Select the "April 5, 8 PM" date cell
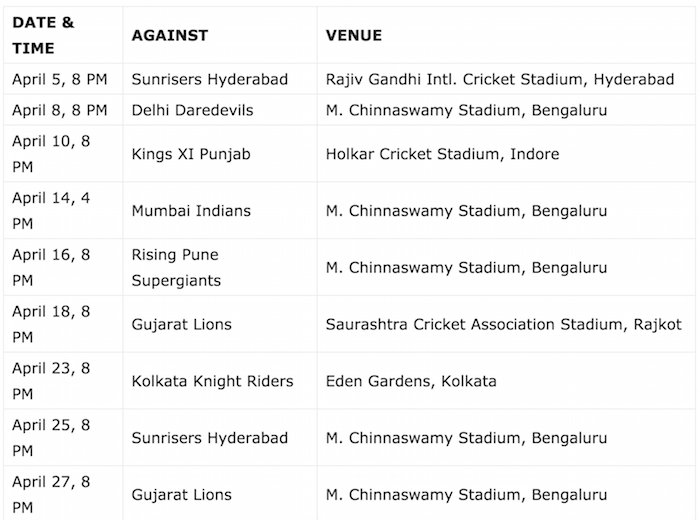 pos(60,79)
